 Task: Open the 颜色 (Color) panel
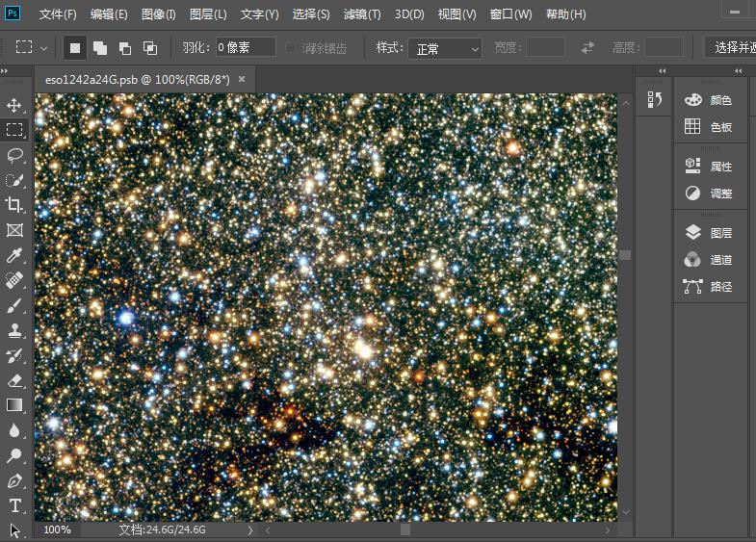click(709, 100)
